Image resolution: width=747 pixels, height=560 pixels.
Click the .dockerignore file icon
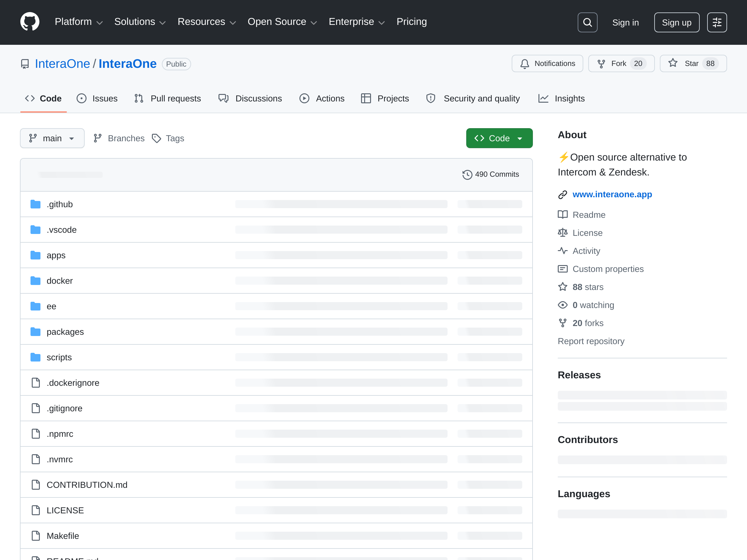point(35,383)
